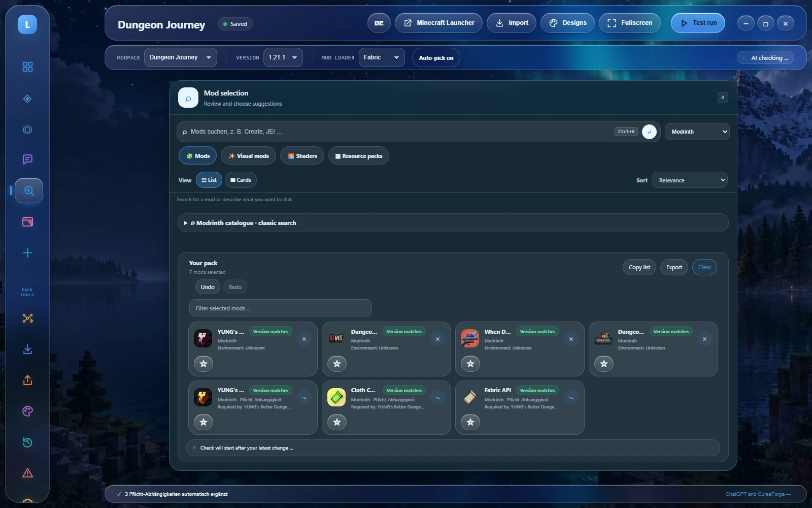812x508 pixels.
Task: Open the Mod Loader Fabric dropdown
Action: (x=382, y=57)
